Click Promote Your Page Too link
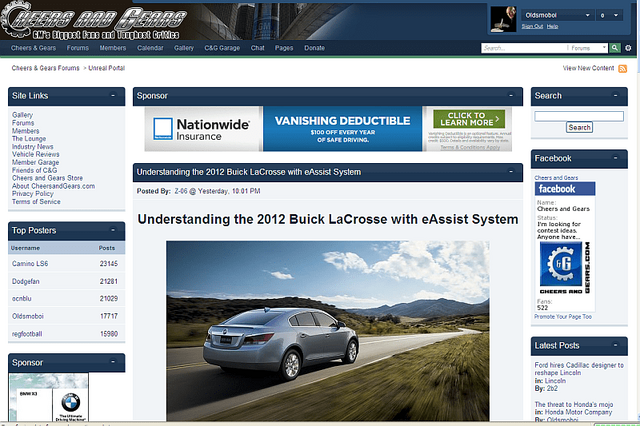The width and height of the screenshot is (640, 426). click(x=563, y=317)
